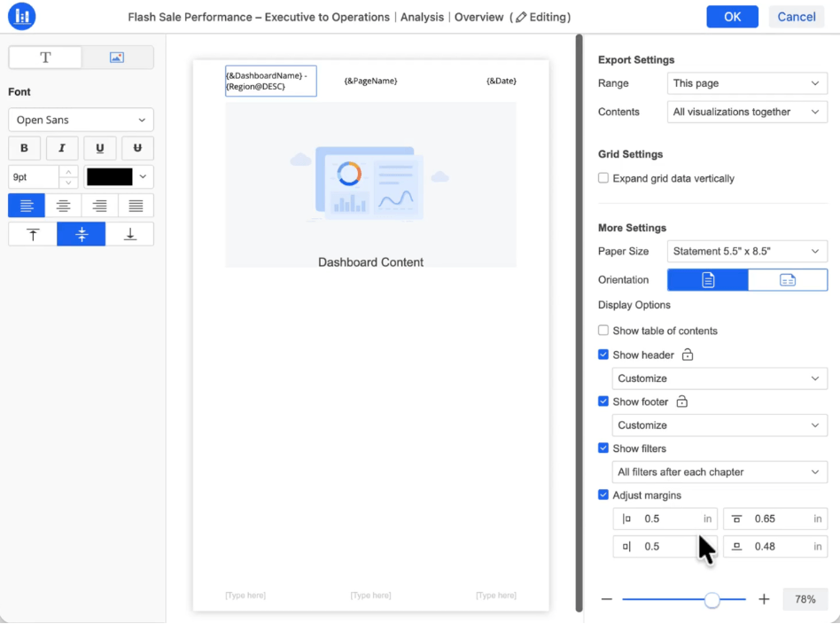Viewport: 840px width, 624px height.
Task: Disable the Show header option
Action: tap(603, 355)
